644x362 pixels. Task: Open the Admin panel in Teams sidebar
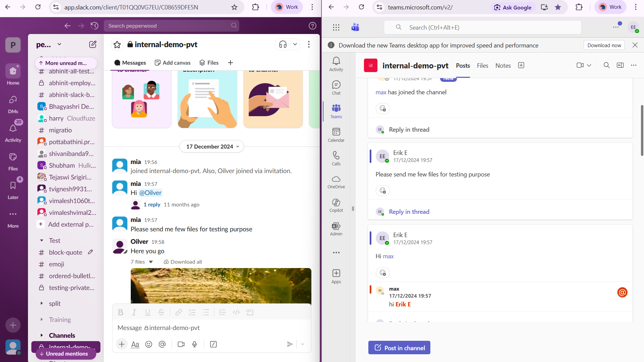336,229
